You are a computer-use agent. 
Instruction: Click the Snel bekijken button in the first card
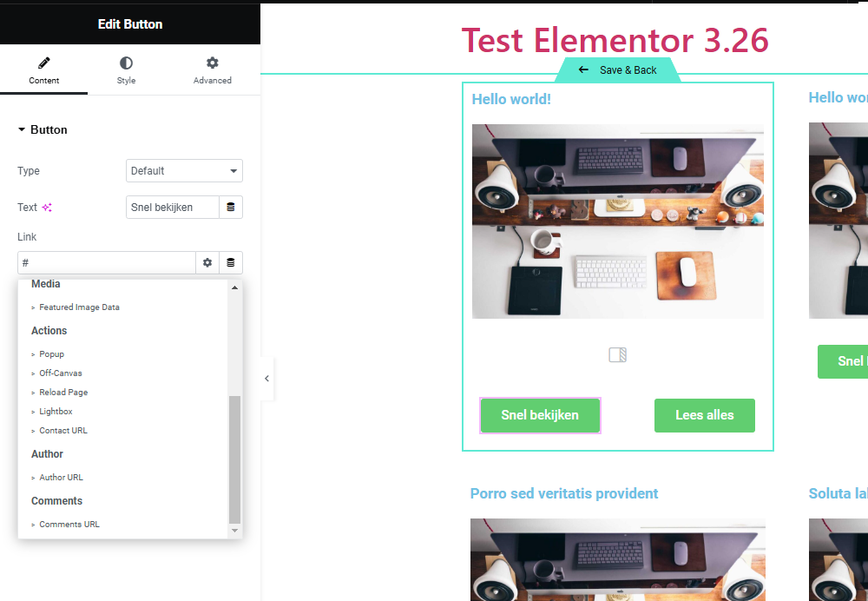coord(540,415)
